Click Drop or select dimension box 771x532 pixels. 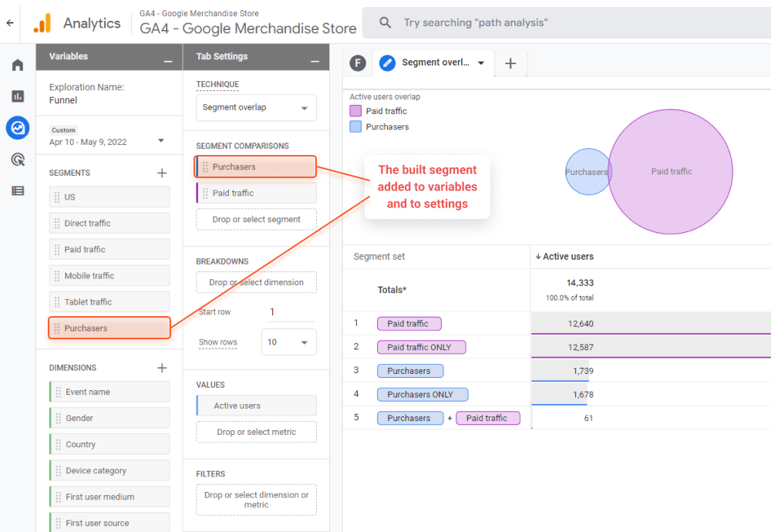(256, 282)
